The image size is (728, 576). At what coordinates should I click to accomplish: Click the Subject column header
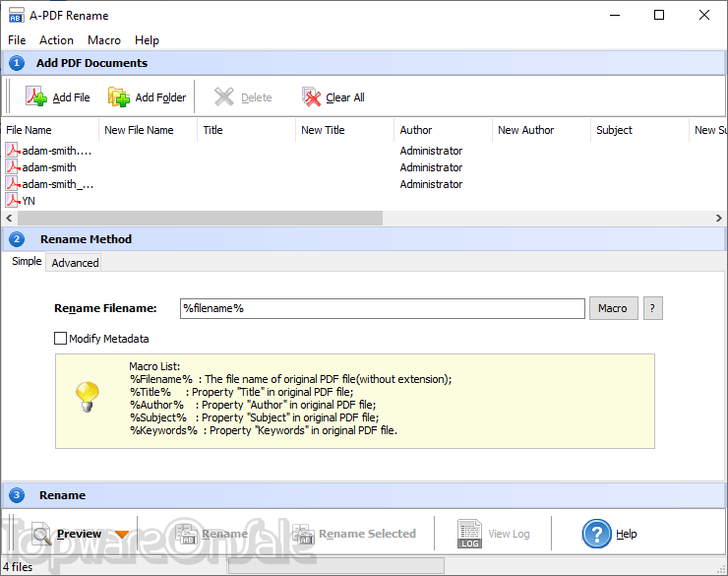[640, 130]
